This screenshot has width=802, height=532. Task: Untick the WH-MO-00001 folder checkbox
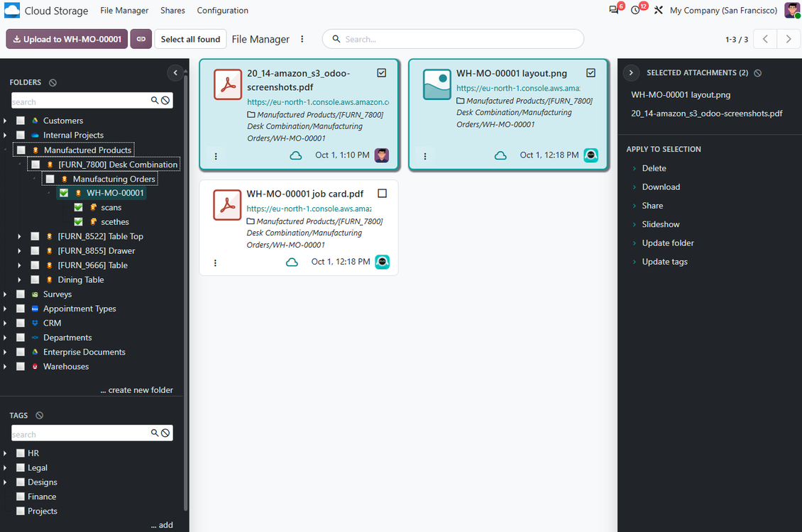coord(64,193)
